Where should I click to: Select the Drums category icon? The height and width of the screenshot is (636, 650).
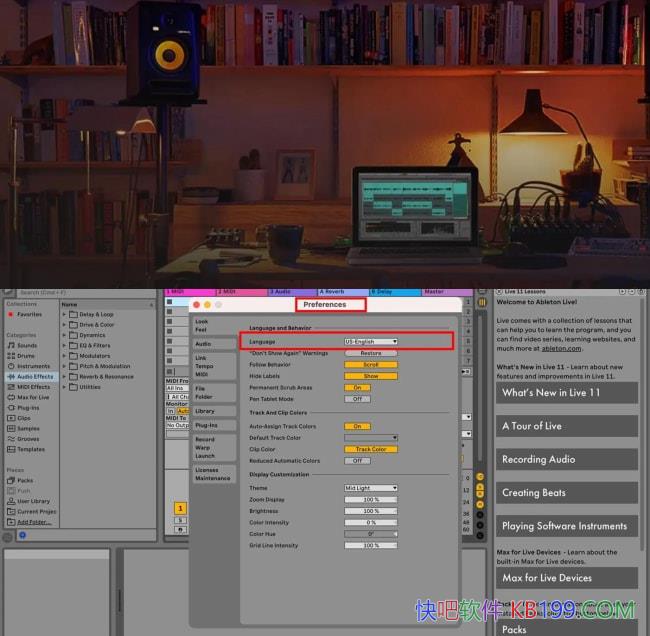point(26,355)
